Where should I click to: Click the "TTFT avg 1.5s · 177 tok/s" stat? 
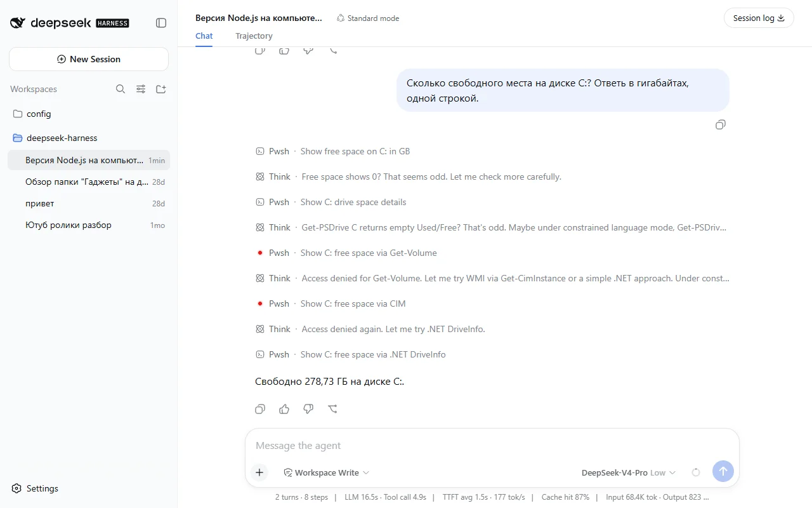pos(484,497)
